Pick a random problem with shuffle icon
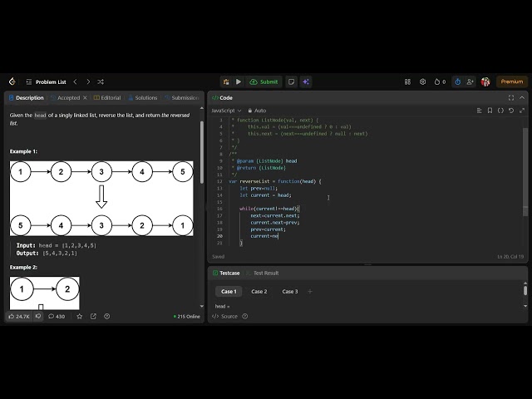The image size is (532, 399). point(101,81)
